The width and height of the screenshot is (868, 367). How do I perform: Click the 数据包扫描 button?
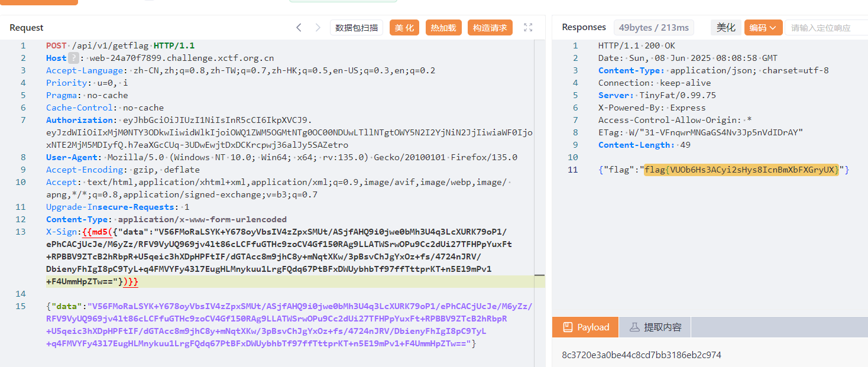click(357, 27)
